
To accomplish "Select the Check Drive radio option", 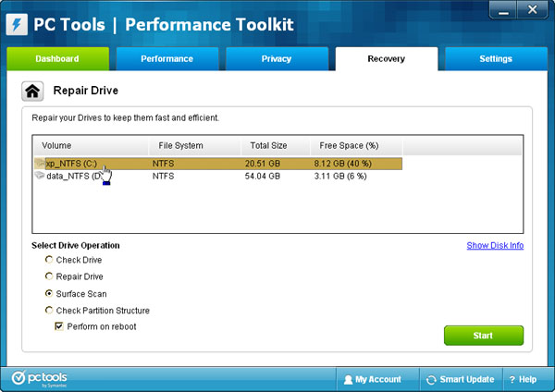I will [x=49, y=261].
